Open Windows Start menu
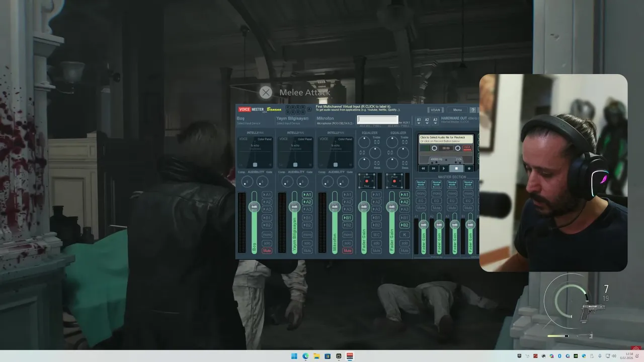This screenshot has width=644, height=362. coord(294,356)
